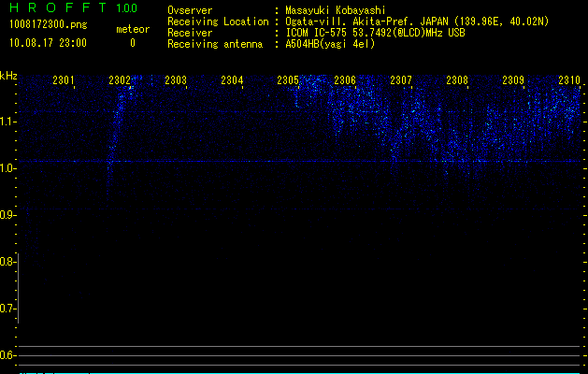Click the Receiver field label
The width and height of the screenshot is (588, 374).
click(190, 33)
